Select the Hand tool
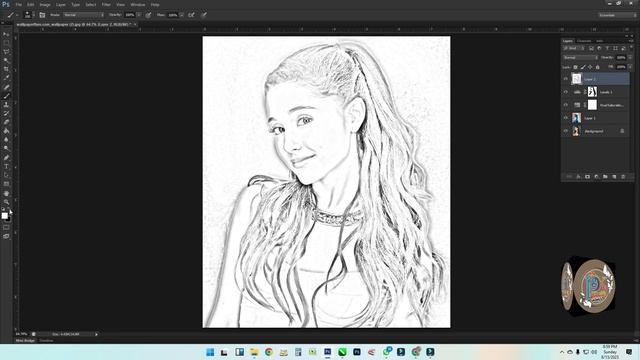640x360 pixels. (6, 193)
